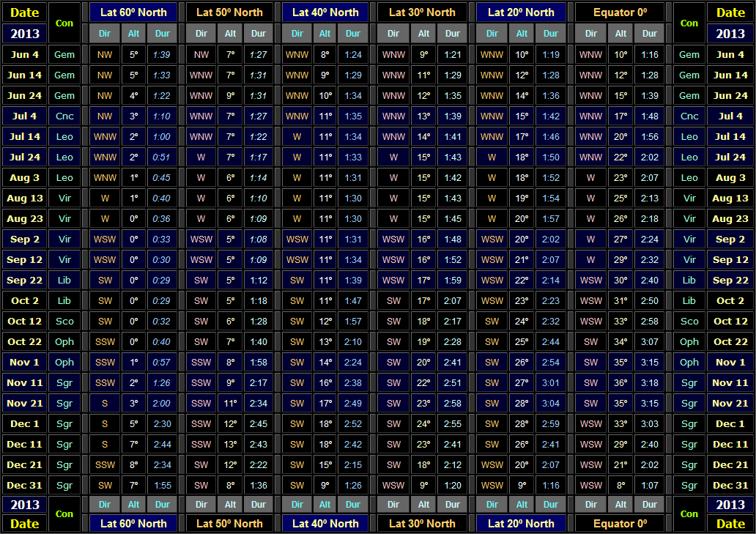Click the Dur header under Equator 0º
The image size is (756, 534).
[x=649, y=33]
